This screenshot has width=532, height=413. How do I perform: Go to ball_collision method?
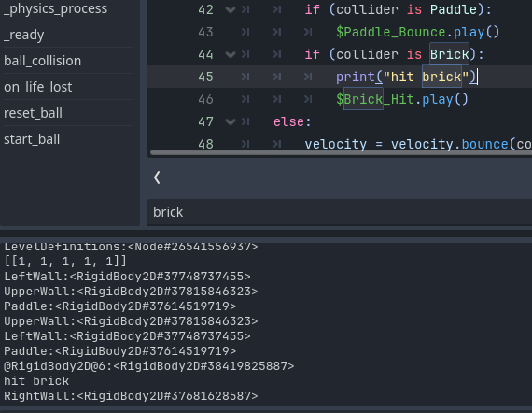click(x=42, y=61)
